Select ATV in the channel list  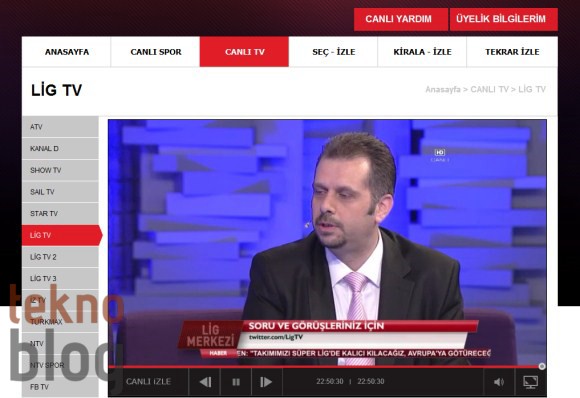click(60, 127)
